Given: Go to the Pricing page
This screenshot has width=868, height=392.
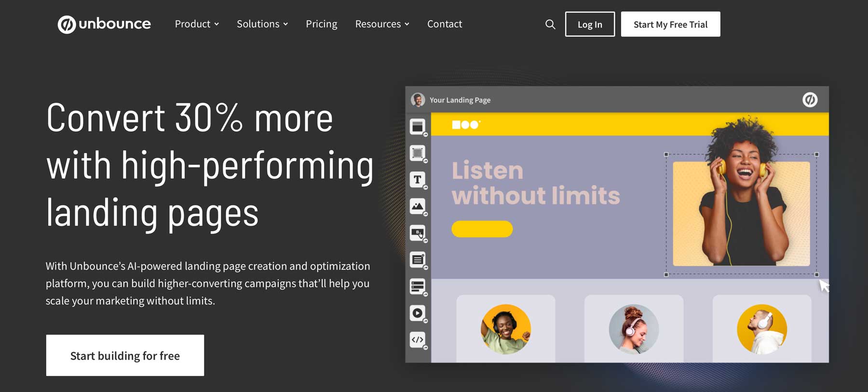Looking at the screenshot, I should 322,24.
